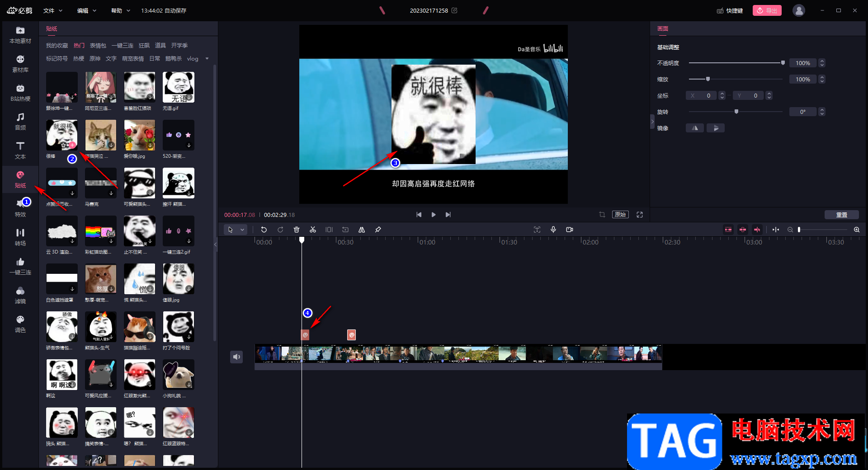The height and width of the screenshot is (470, 868).
Task: Toggle horizontal mirror flip
Action: [695, 128]
